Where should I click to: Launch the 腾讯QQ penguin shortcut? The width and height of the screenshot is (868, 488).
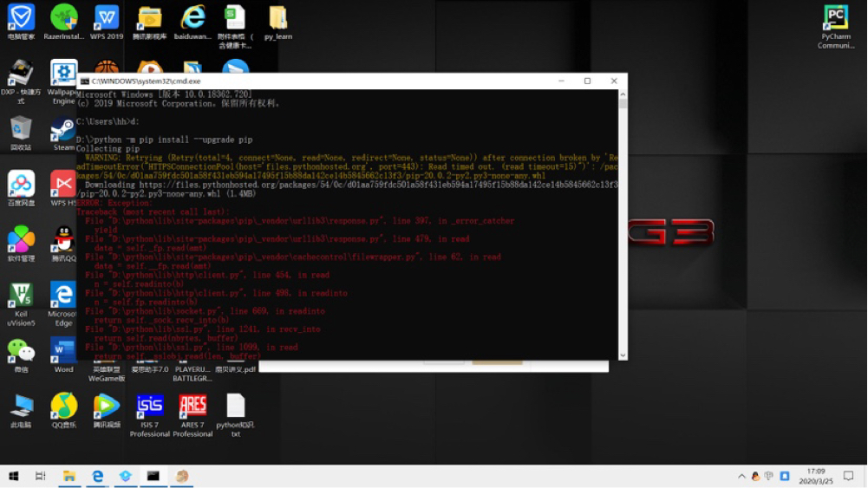[63, 244]
